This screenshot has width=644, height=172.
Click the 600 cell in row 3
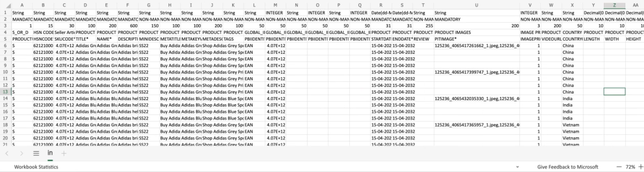coord(128,26)
